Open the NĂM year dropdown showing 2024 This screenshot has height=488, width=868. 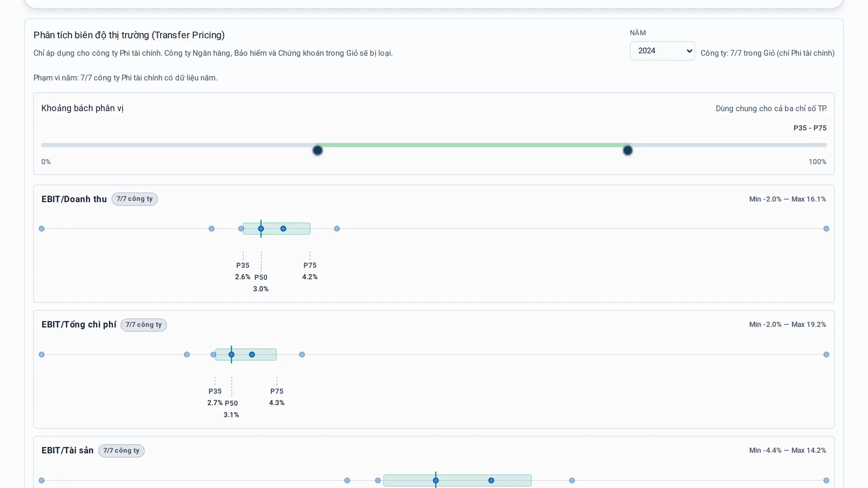pos(662,51)
